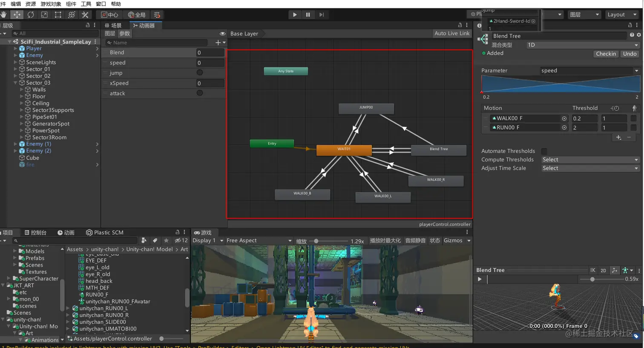This screenshot has width=644, height=348.
Task: Pick object for WALK00_F motion
Action: [564, 118]
